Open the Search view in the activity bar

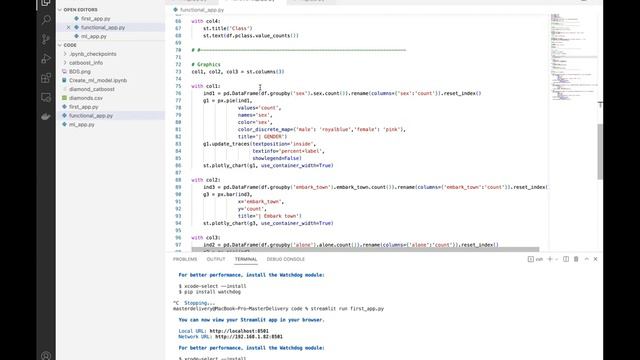pos(46,20)
